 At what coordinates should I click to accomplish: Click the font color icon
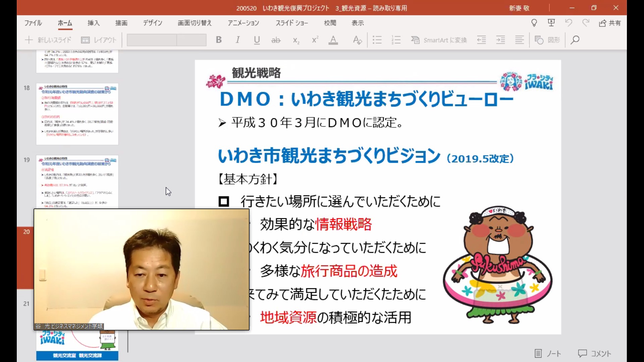click(333, 40)
